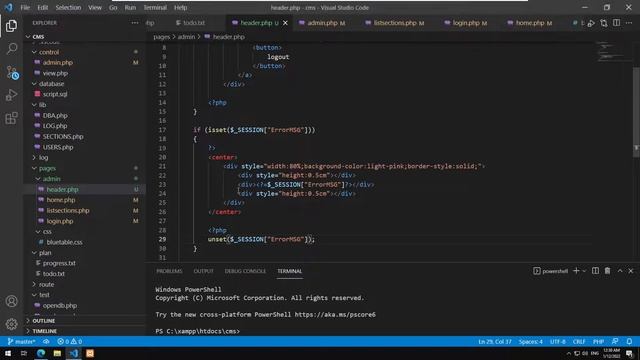Select PHP language mode
The height and width of the screenshot is (360, 640).
(x=598, y=341)
